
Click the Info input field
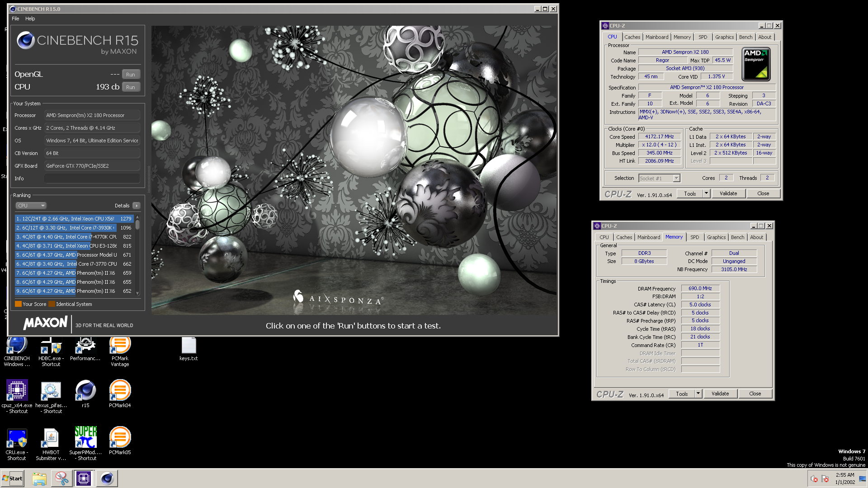[92, 178]
